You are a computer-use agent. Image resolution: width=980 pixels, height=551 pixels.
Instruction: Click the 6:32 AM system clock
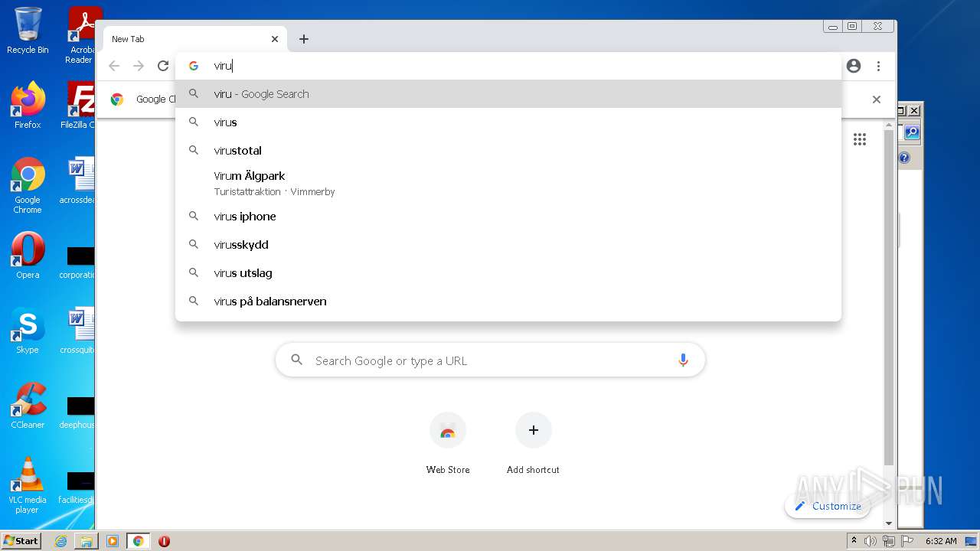coord(941,541)
